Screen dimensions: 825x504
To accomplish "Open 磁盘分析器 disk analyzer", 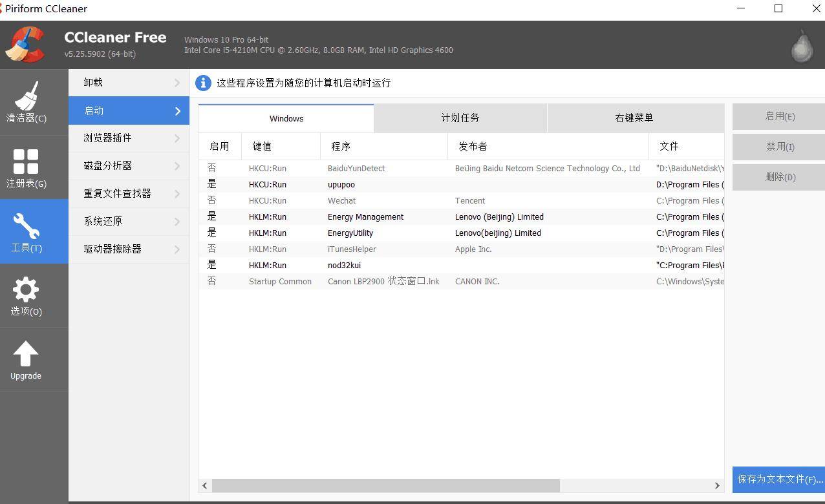I will [129, 165].
